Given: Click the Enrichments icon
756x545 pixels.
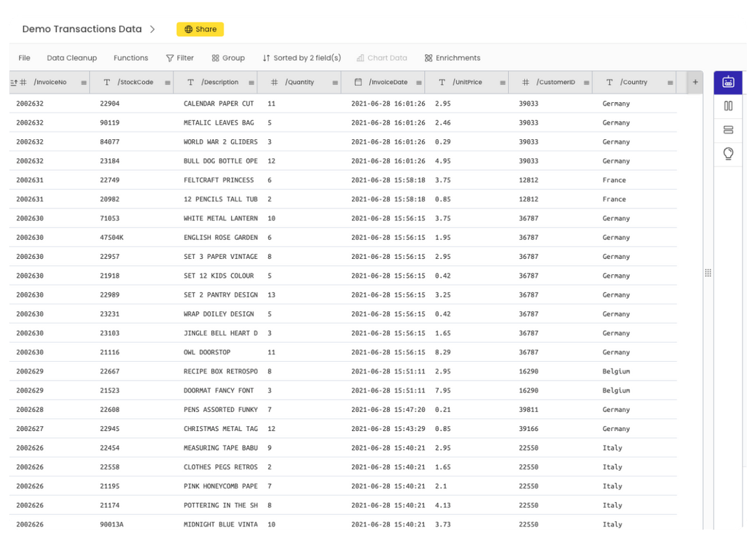Looking at the screenshot, I should 428,57.
